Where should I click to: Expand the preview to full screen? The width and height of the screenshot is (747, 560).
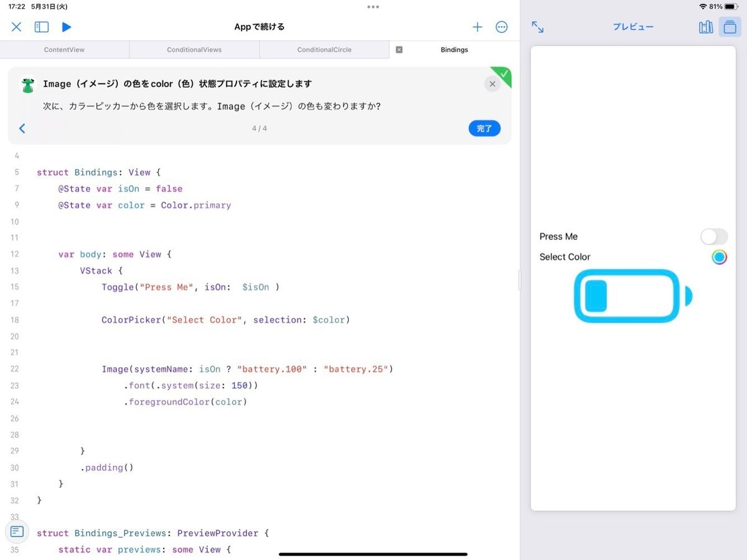[x=538, y=27]
